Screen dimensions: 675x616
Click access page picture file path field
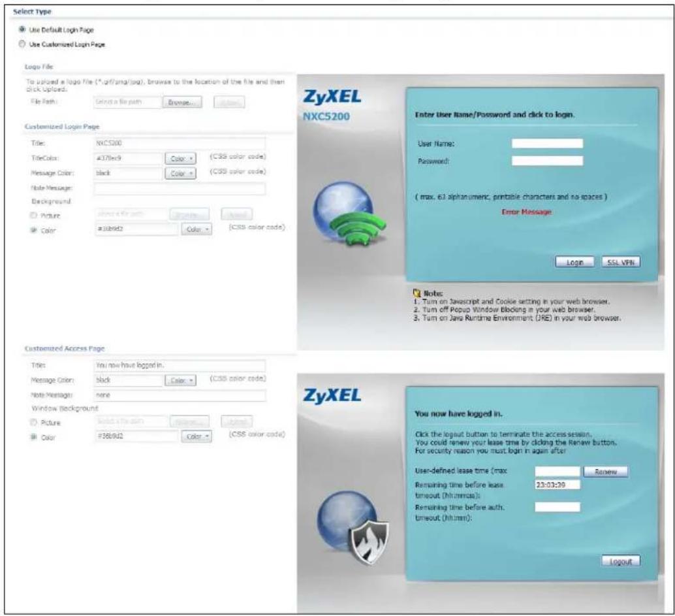[131, 421]
